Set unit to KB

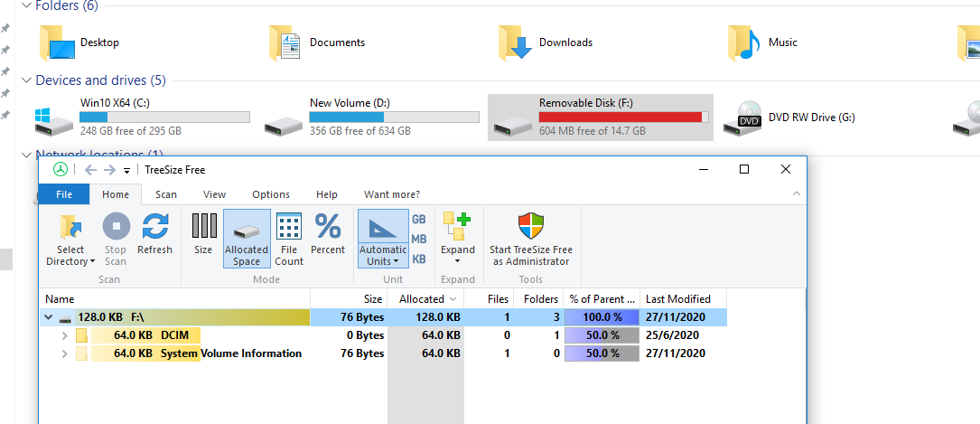tap(419, 259)
